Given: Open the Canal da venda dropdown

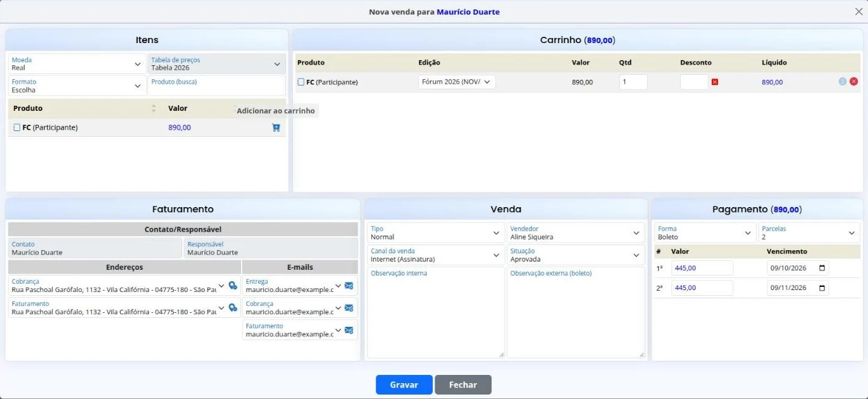Looking at the screenshot, I should [436, 255].
